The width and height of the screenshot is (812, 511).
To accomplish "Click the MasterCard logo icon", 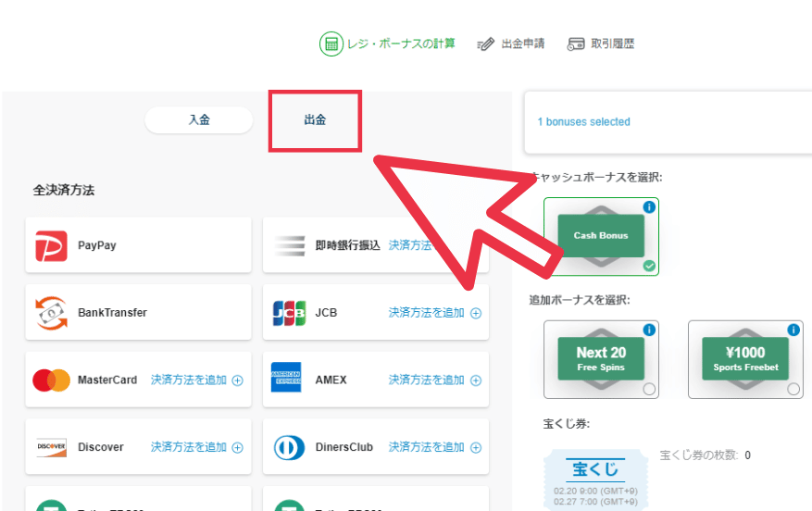I will 51,380.
